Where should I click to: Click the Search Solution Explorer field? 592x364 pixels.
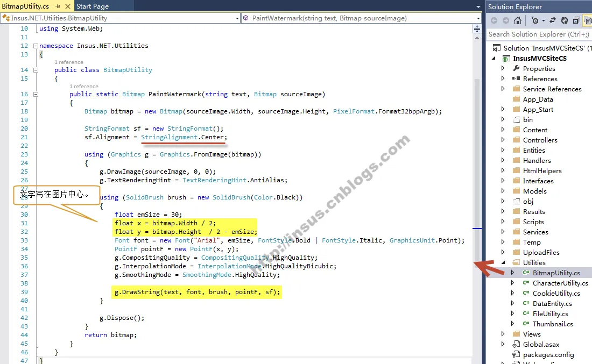coord(539,34)
